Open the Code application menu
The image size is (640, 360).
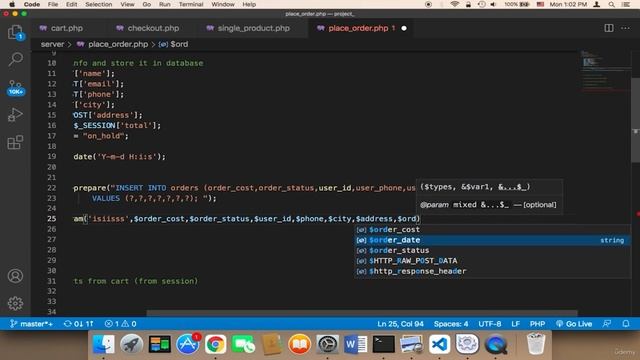point(31,4)
